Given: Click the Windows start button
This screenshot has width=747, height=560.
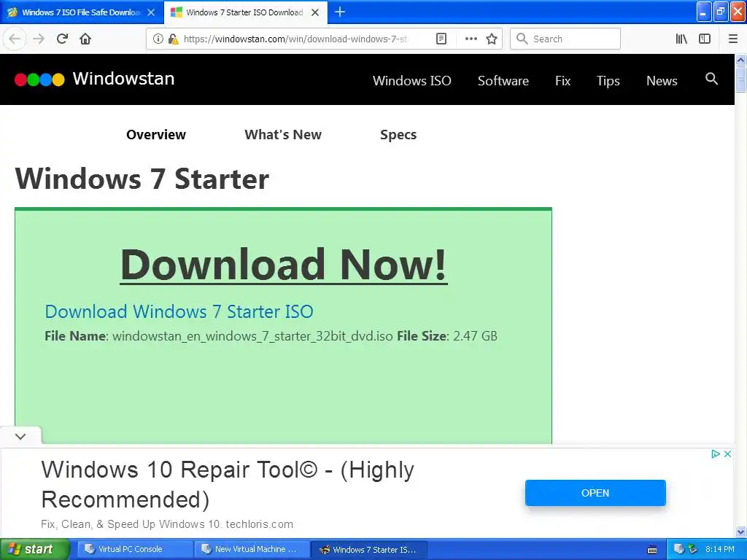Looking at the screenshot, I should click(x=35, y=549).
